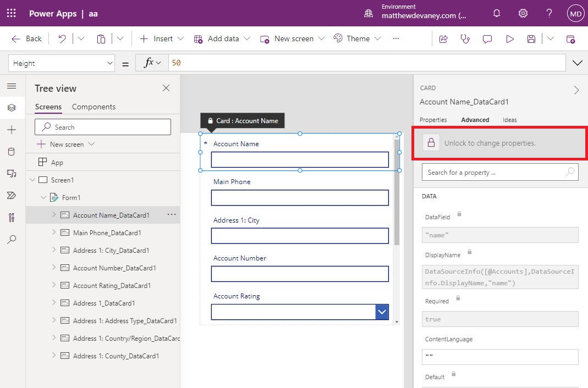Collapse the Form1 tree node
The height and width of the screenshot is (388, 588).
pos(43,197)
